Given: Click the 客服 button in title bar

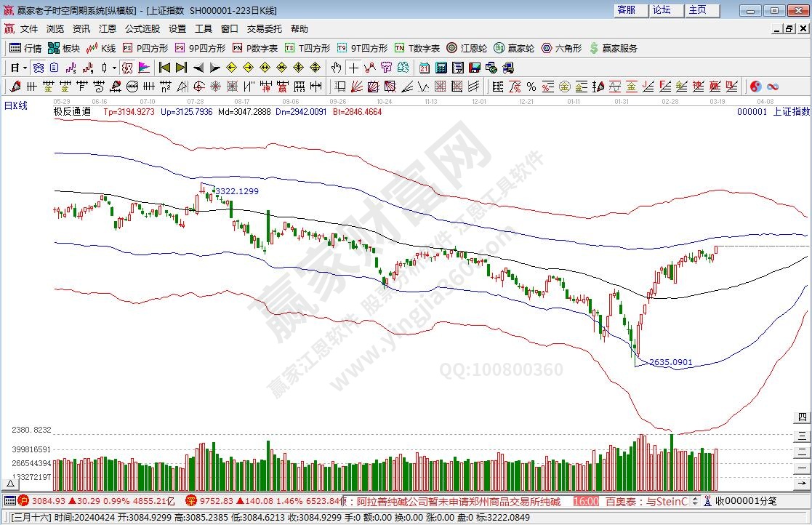Looking at the screenshot, I should tap(626, 10).
